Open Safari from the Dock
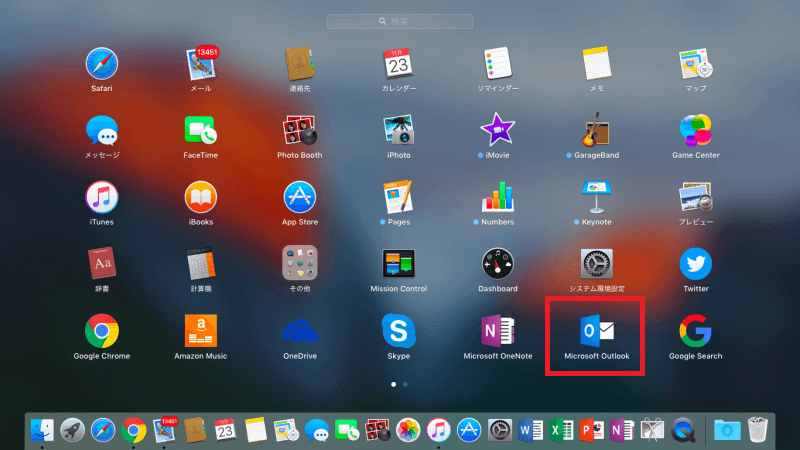800x450 pixels. [103, 430]
